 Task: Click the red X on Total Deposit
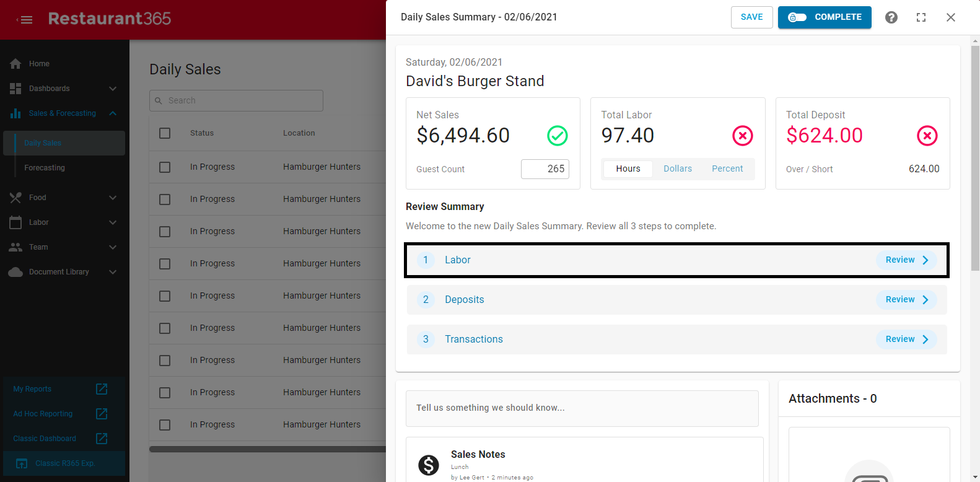(x=927, y=136)
